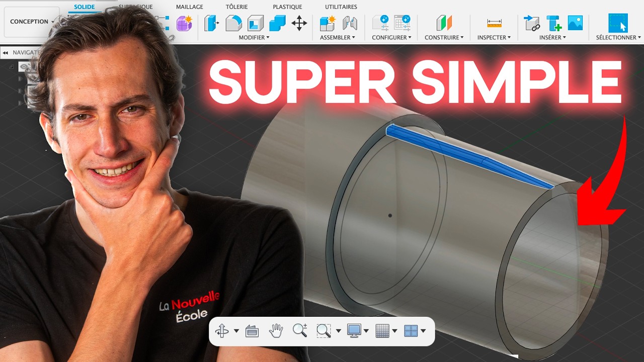
Task: Select the Measure ruler tool
Action: [x=495, y=23]
